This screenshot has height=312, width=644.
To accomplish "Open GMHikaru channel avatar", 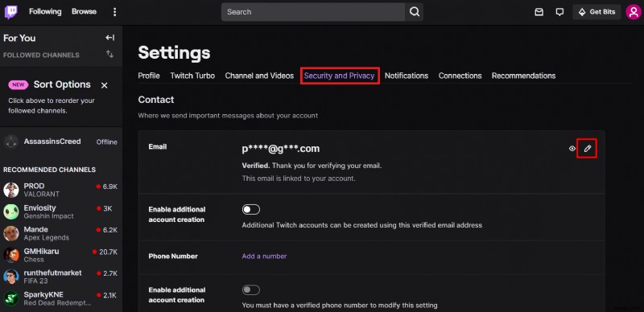I will [x=11, y=255].
